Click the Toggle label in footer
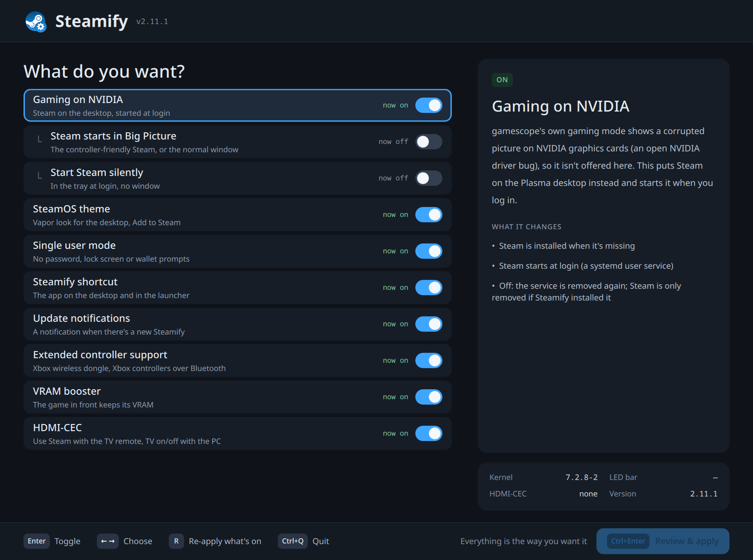The width and height of the screenshot is (753, 560). [x=67, y=541]
